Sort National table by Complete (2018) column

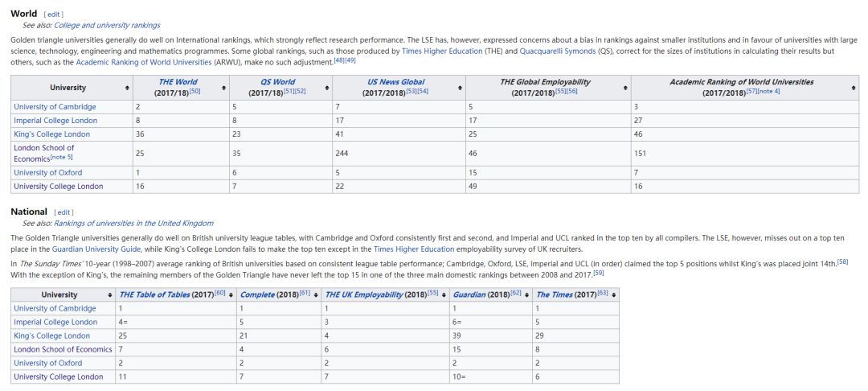point(316,295)
